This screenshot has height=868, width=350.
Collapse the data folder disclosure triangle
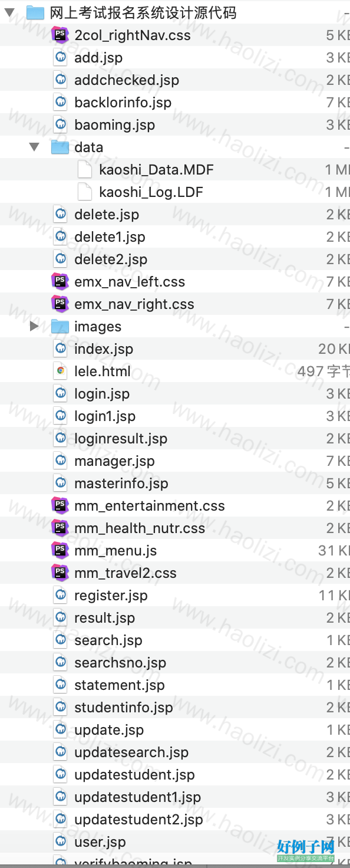click(35, 147)
